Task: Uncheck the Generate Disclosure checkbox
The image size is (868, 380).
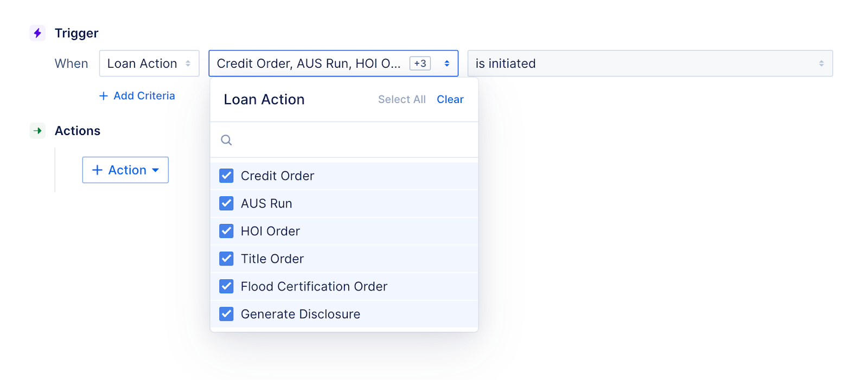Action: 226,314
